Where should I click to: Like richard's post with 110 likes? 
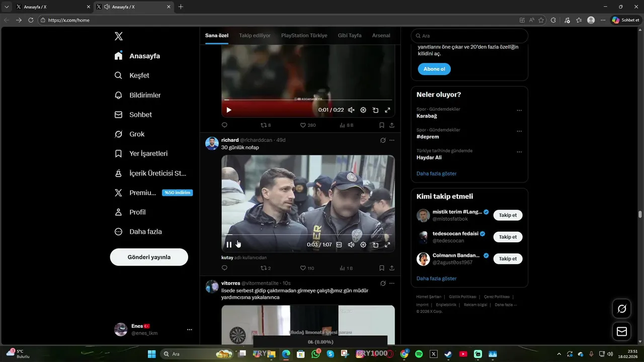tap(307, 268)
